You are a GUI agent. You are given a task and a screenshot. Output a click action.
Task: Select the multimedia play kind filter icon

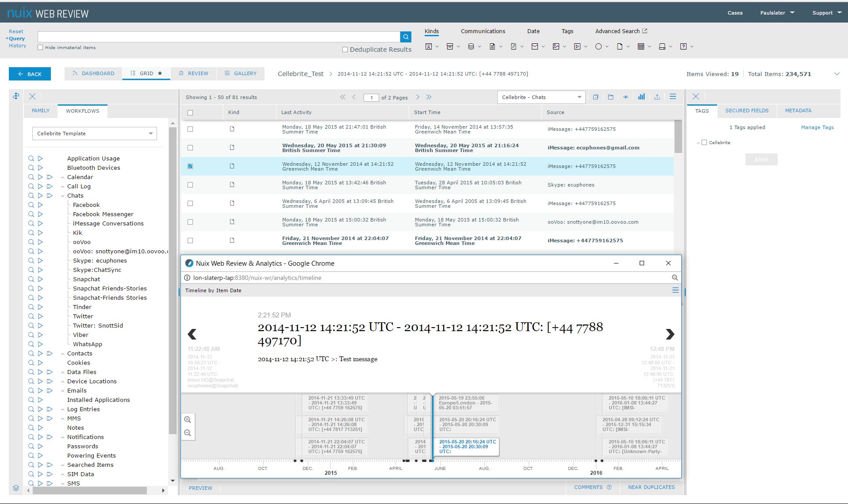577,46
